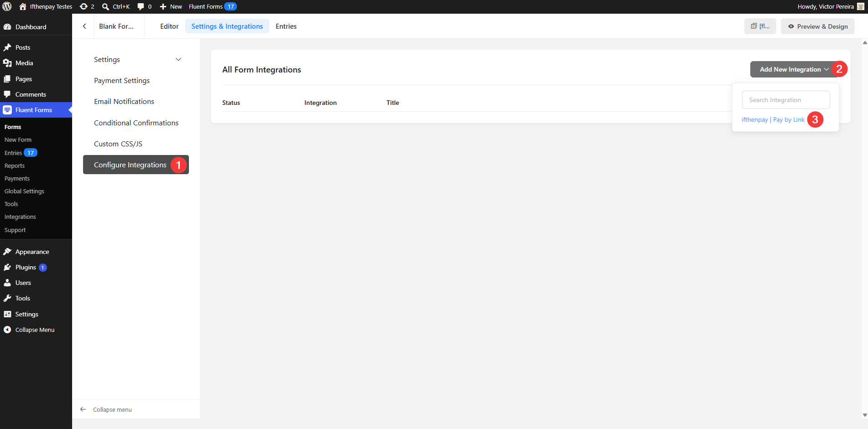Go back using the left chevron icon
Viewport: 868px width, 429px height.
point(84,26)
